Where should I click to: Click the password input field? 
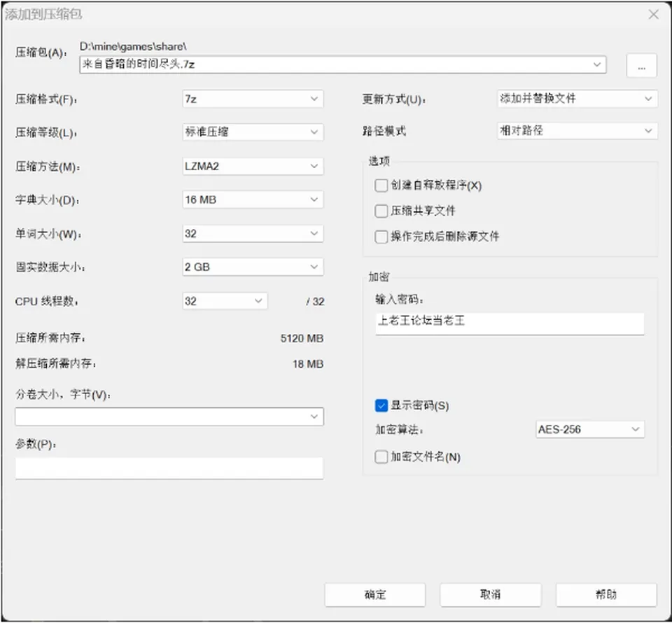point(510,323)
